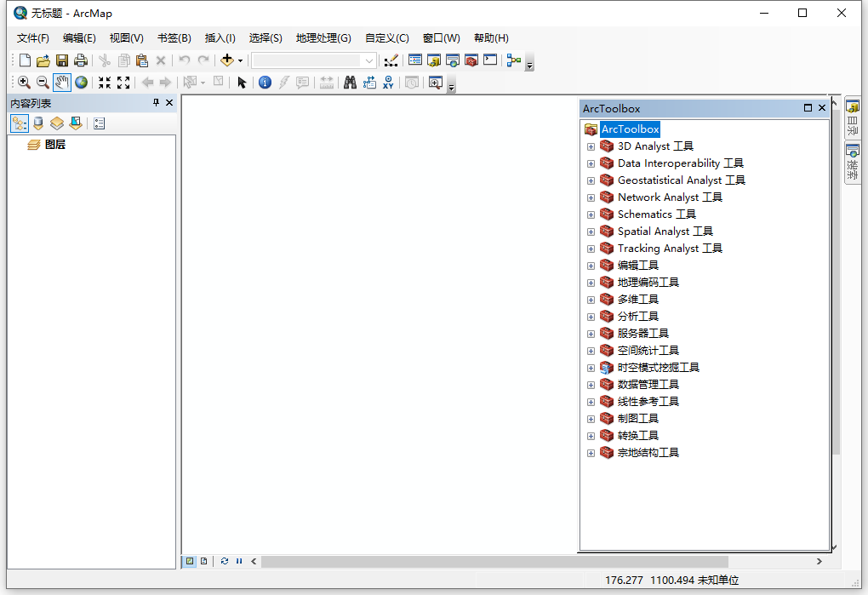Open the Table of Contents window icon
Screen dimensions: 868x595
click(415, 60)
